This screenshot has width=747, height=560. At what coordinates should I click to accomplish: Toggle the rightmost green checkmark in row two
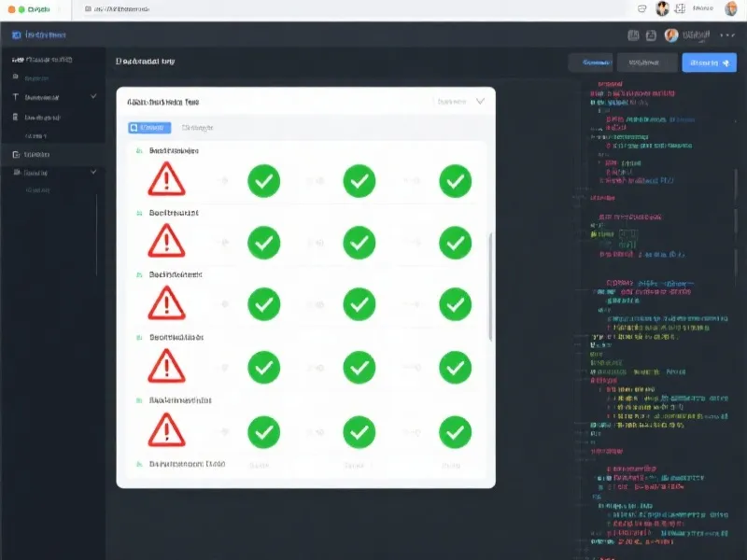(455, 243)
